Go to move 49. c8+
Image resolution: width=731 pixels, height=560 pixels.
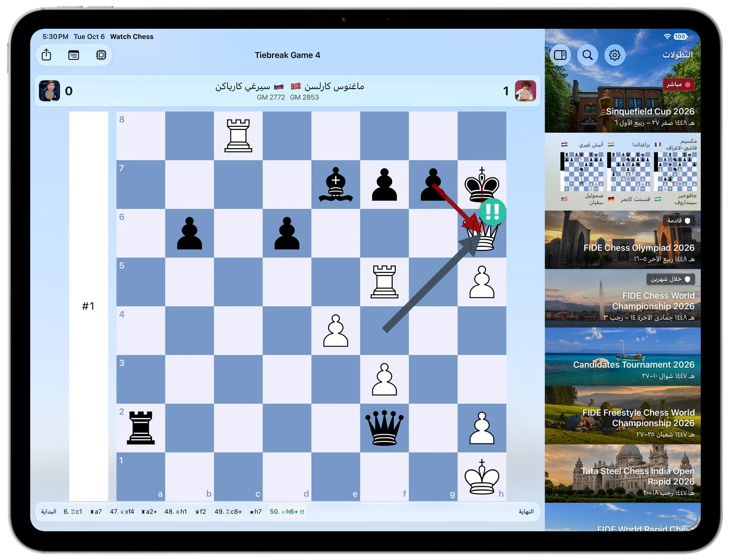(x=228, y=511)
